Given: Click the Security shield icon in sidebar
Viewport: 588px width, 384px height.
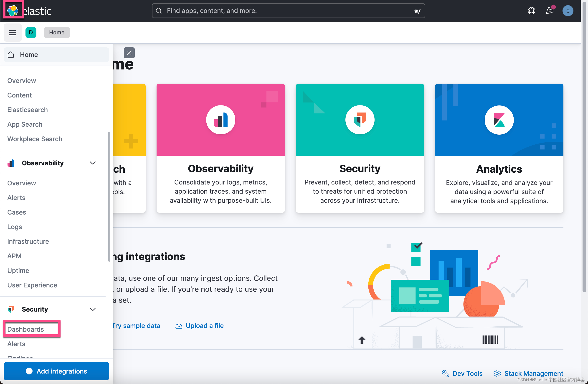Looking at the screenshot, I should pos(11,309).
